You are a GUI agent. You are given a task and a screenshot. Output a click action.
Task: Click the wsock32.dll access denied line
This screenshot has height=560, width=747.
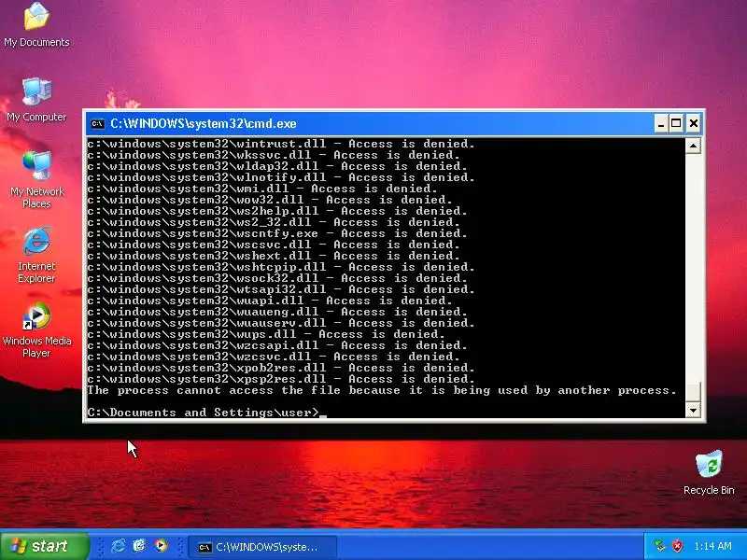(277, 278)
